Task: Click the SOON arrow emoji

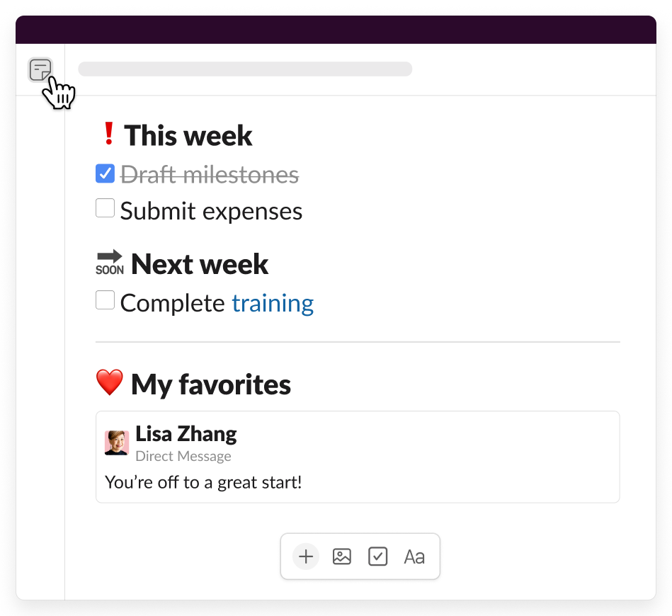Action: (110, 262)
